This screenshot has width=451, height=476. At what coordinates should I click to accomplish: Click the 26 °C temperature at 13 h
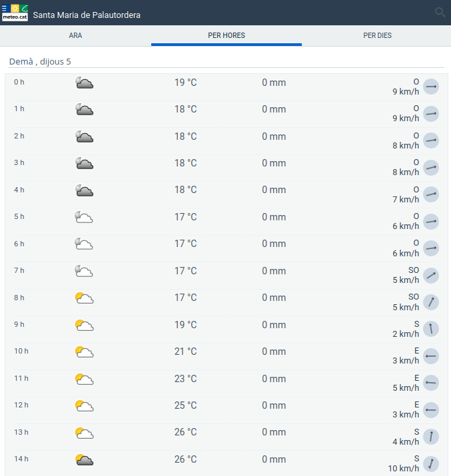186,432
